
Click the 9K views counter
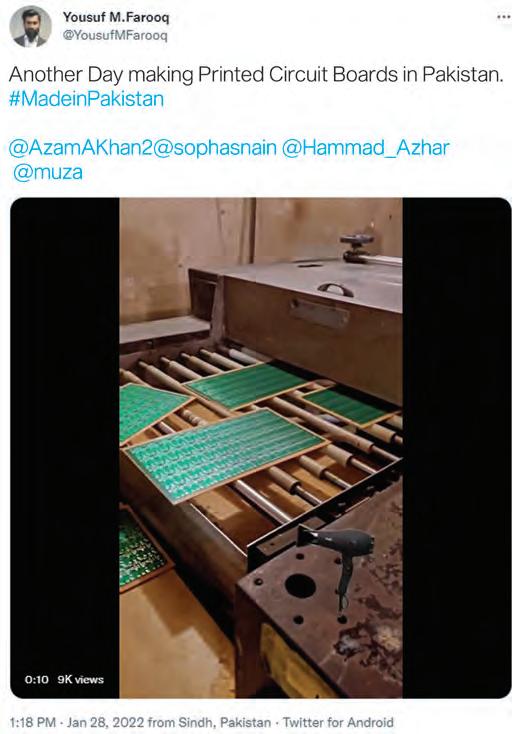coord(81,679)
